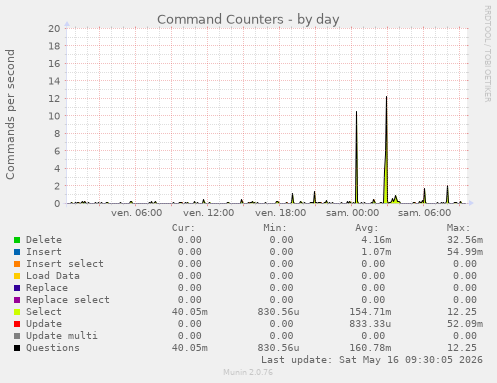
Task: Click the lime Select legend swatch
Action: [17, 312]
